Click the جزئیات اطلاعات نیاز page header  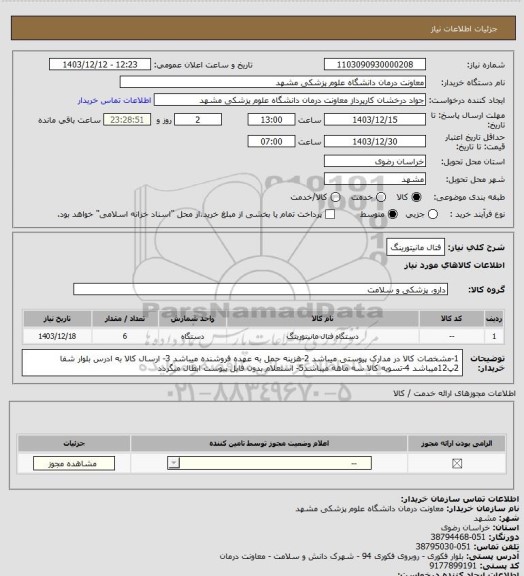click(x=464, y=29)
